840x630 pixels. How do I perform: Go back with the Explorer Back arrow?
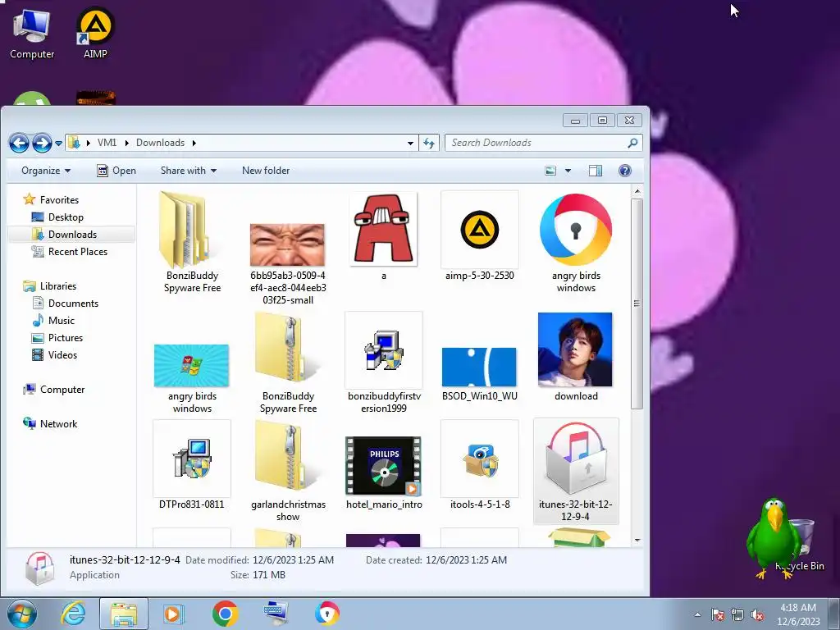(x=19, y=143)
